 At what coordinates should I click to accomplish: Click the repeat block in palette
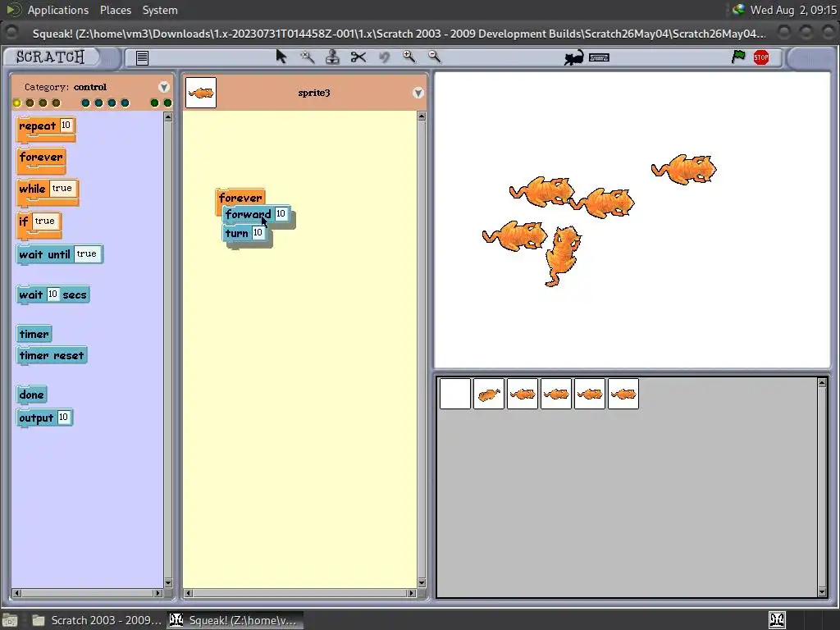click(x=37, y=126)
